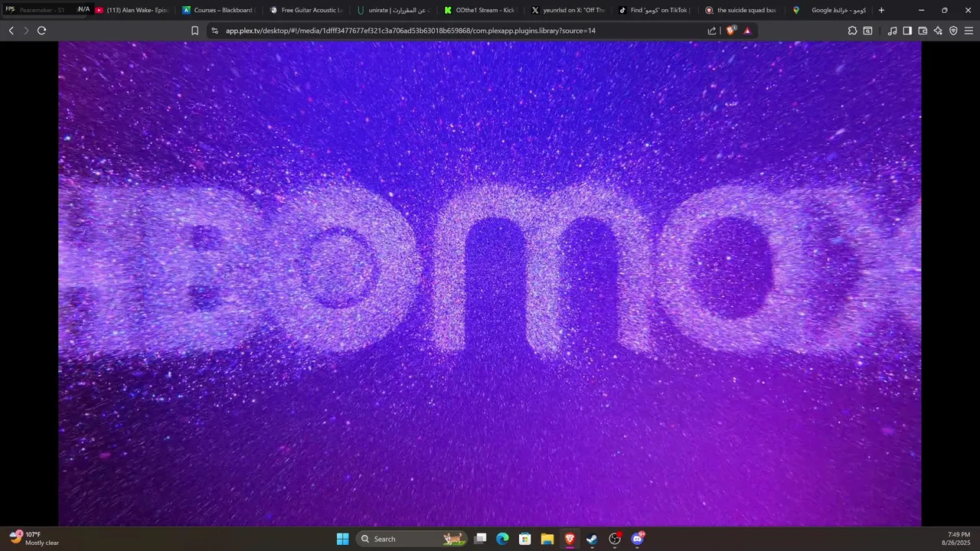Open site settings icon beside the URL

point(215,31)
